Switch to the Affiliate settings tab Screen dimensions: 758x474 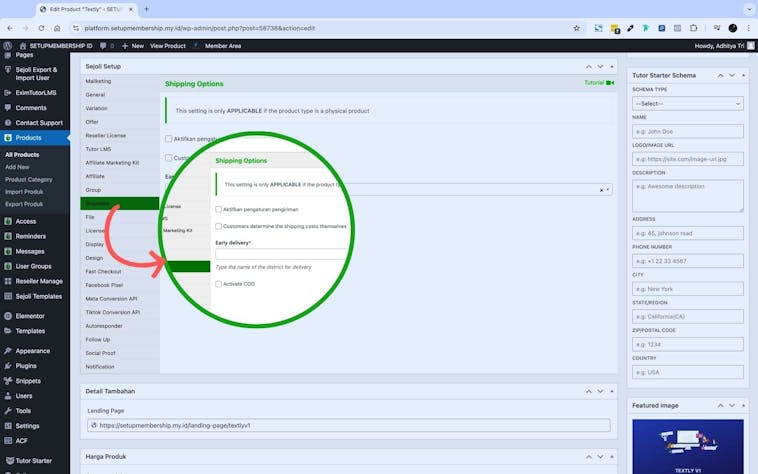point(97,176)
